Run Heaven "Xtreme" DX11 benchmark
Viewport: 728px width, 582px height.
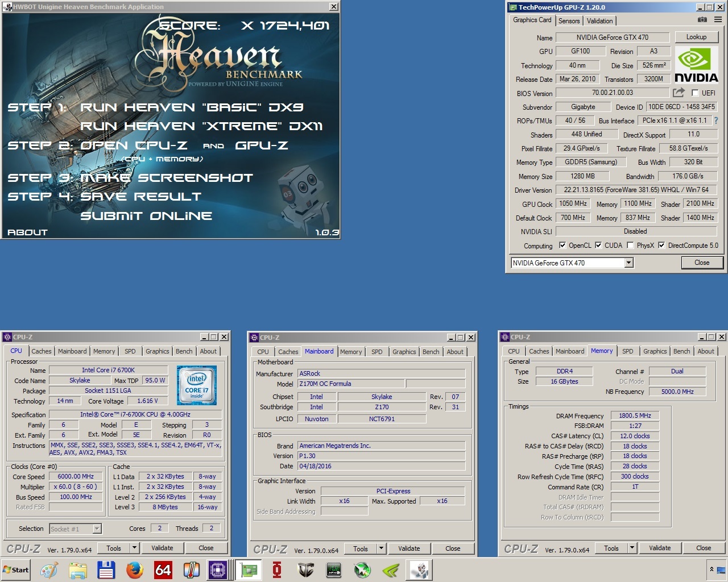click(x=201, y=126)
